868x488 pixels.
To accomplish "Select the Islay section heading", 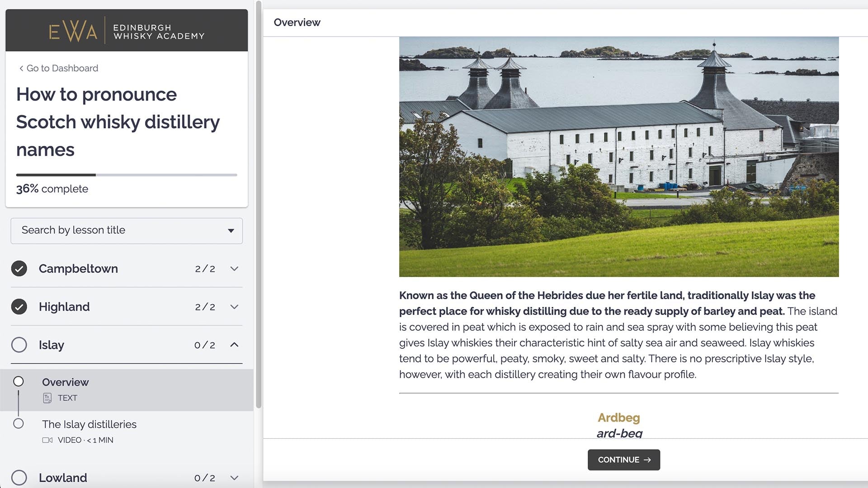I will click(x=52, y=345).
